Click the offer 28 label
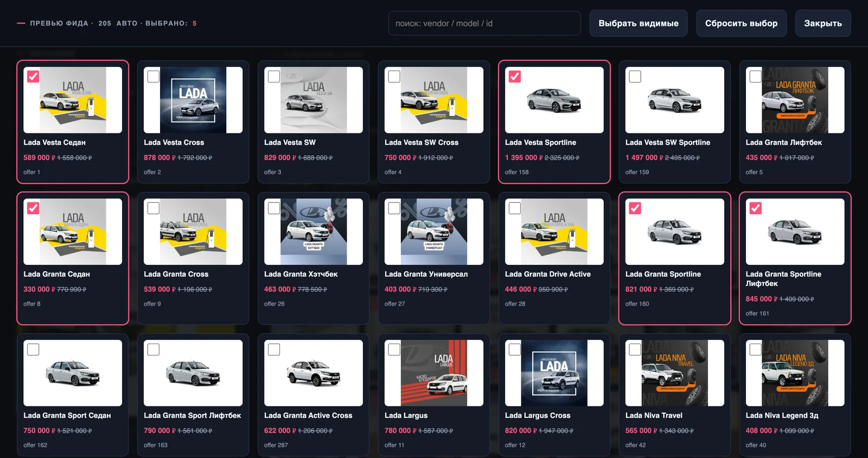 click(515, 304)
